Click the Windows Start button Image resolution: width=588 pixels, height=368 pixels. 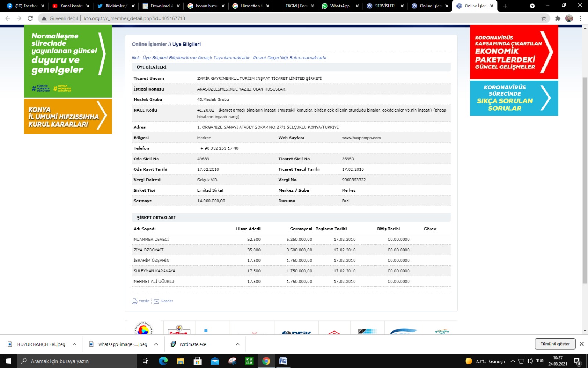click(x=8, y=361)
